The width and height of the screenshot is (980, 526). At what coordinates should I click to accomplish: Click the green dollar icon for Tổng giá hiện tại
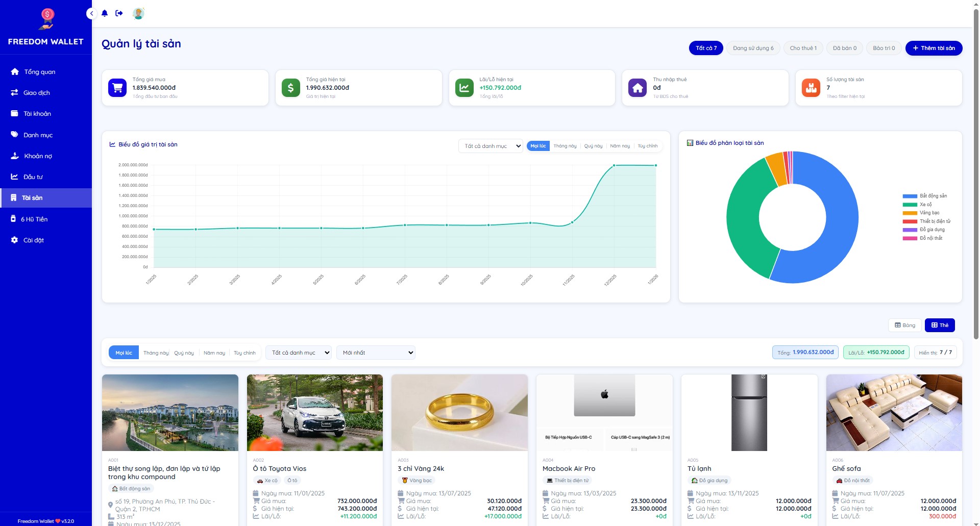(290, 88)
